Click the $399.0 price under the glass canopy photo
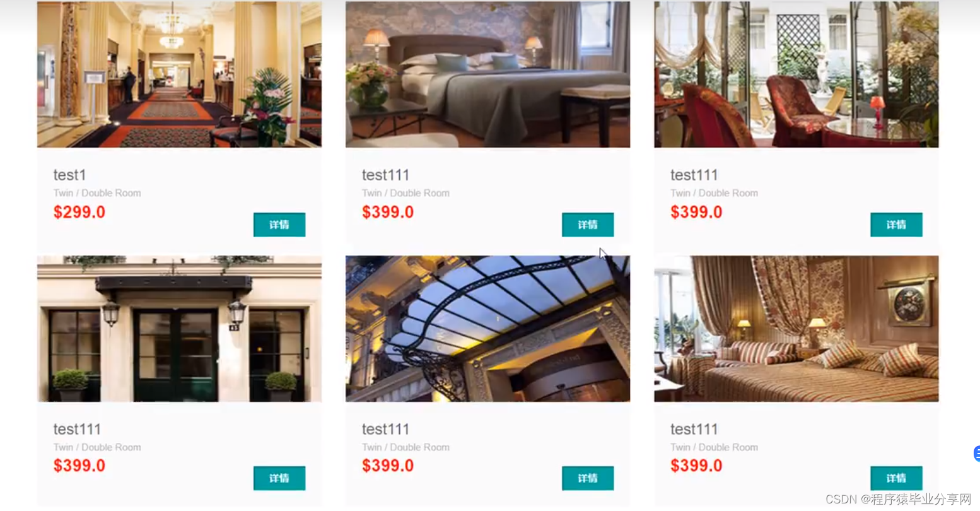980x511 pixels. (x=388, y=466)
